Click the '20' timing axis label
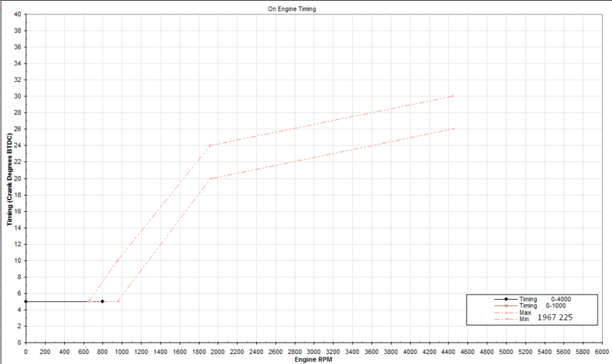612x364 pixels. [18, 178]
